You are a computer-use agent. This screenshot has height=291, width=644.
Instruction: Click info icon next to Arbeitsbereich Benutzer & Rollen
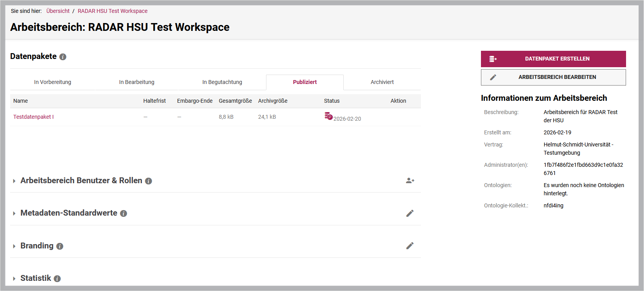pyautogui.click(x=149, y=181)
